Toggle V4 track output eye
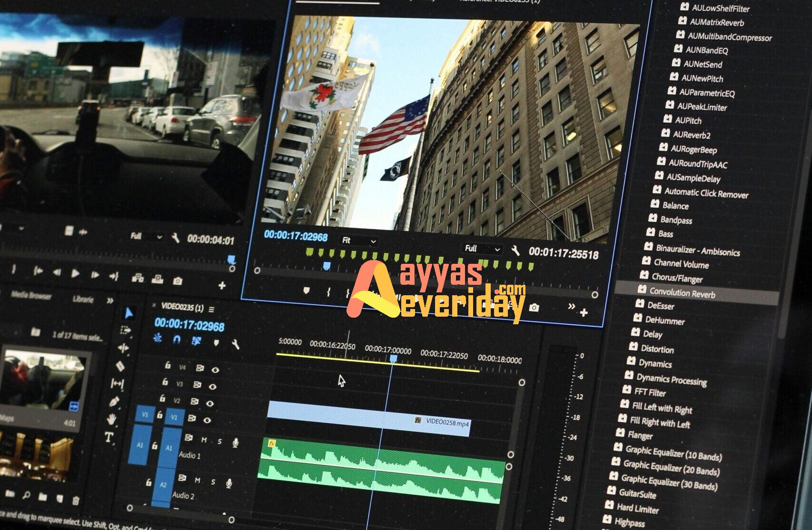Screen dimensions: 812x530 tap(215, 370)
